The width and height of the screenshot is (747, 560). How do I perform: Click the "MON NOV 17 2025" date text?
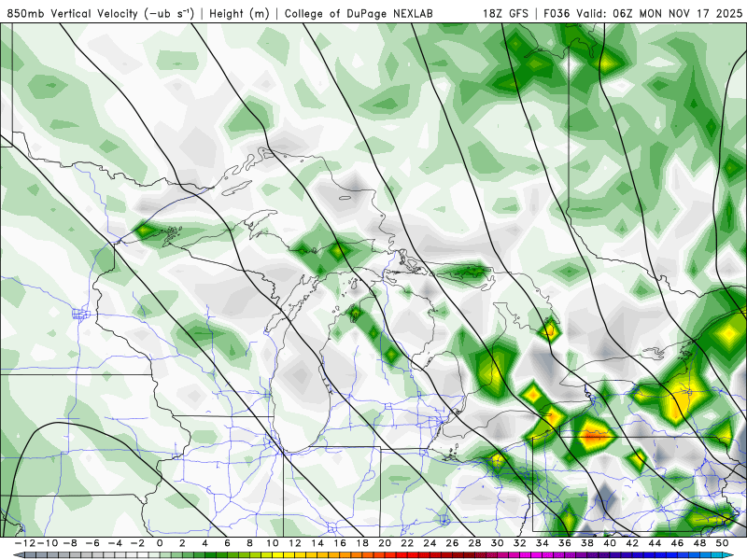(690, 14)
